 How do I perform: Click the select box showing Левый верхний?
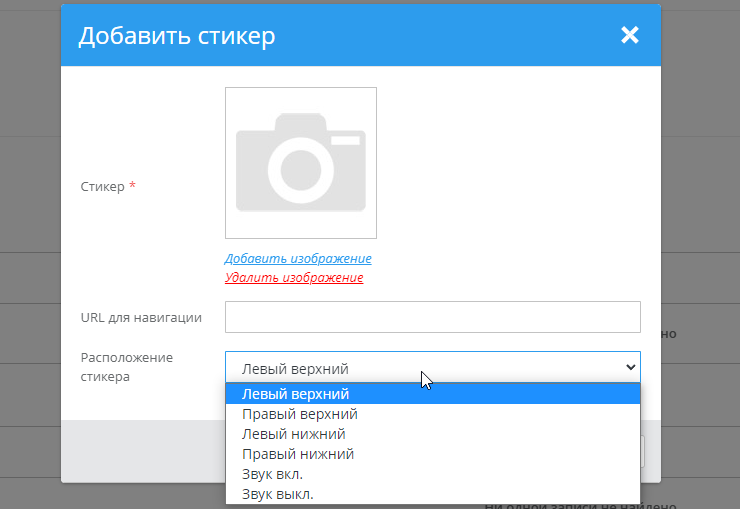click(x=420, y=367)
